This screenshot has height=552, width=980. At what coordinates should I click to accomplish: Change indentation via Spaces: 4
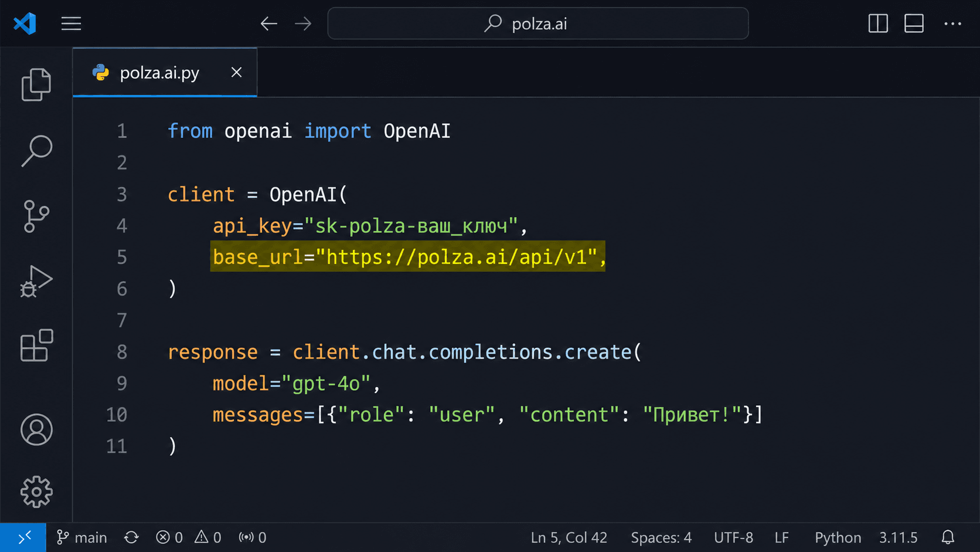661,537
